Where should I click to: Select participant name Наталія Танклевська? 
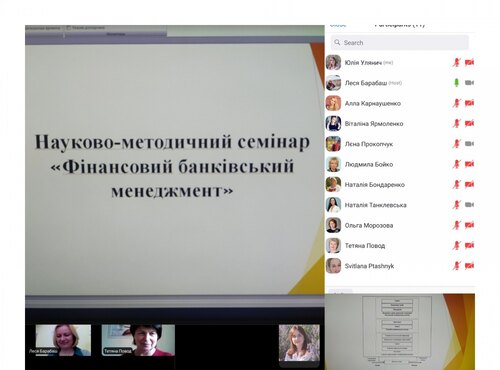[x=376, y=205]
